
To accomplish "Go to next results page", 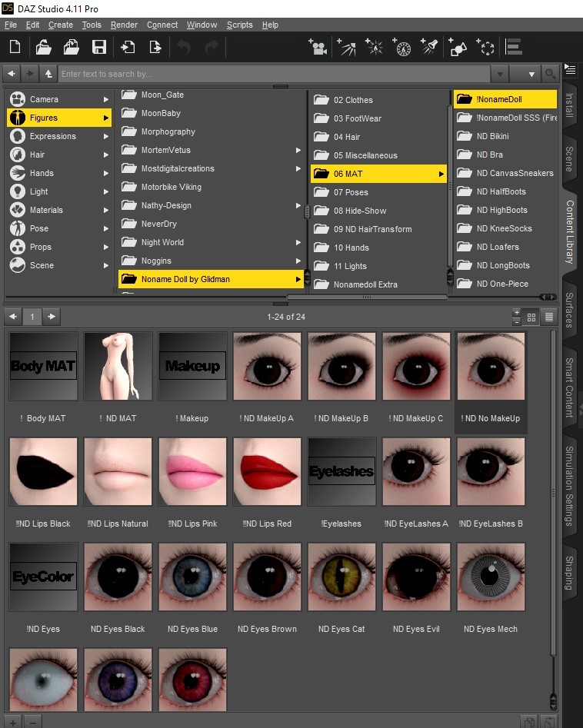I will 52,317.
